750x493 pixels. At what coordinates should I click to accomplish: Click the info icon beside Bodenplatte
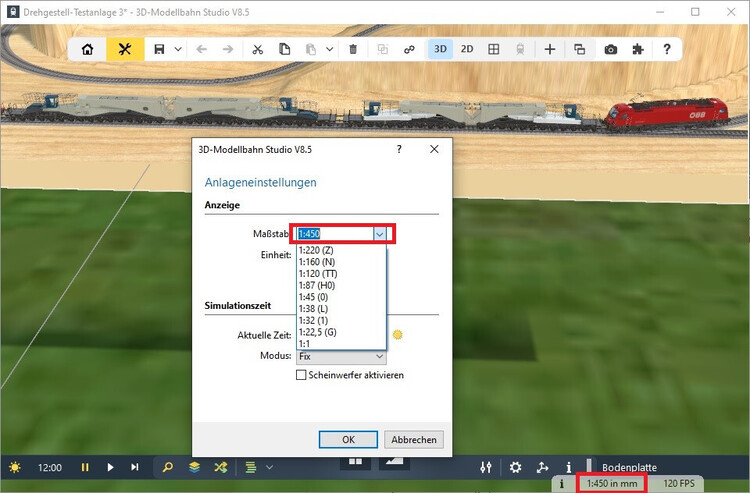pos(569,467)
